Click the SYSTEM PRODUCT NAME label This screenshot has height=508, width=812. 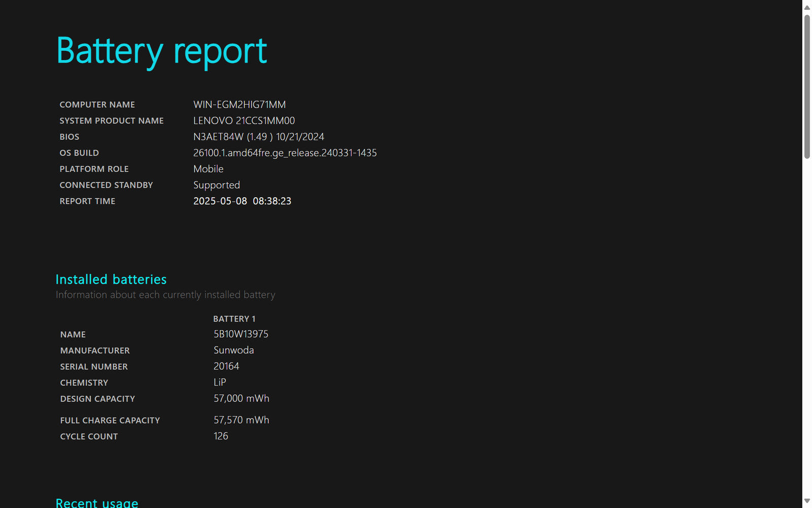click(x=112, y=121)
